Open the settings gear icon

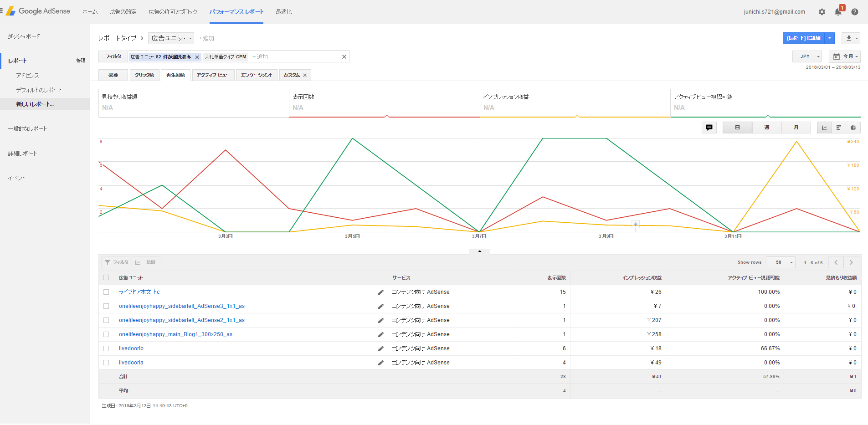(822, 12)
